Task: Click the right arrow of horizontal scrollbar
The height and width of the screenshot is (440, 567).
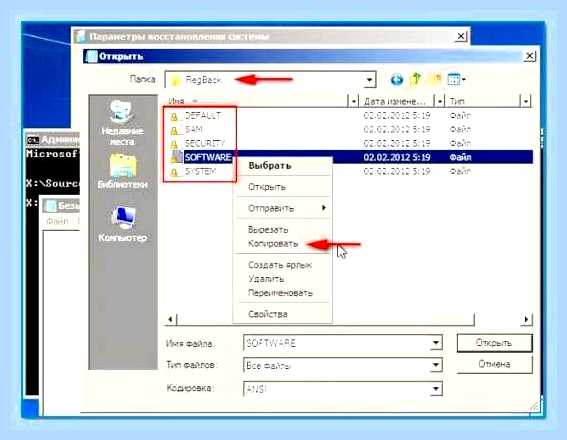Action: point(526,319)
